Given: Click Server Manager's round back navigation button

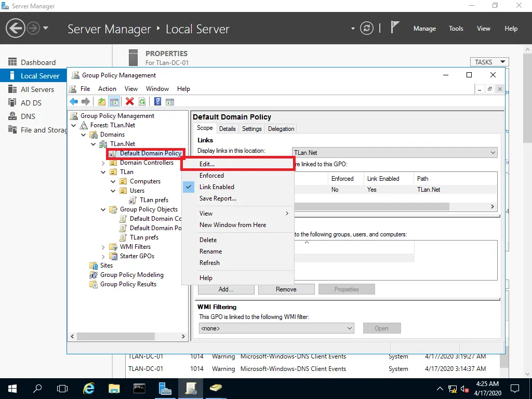Looking at the screenshot, I should click(15, 28).
